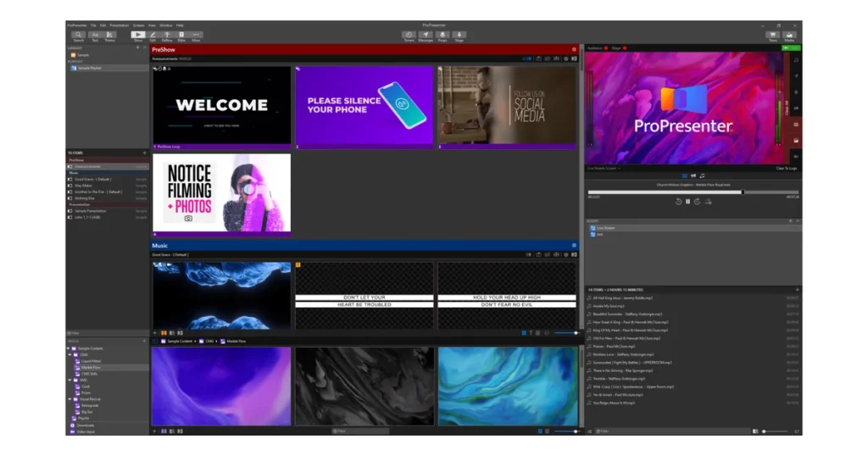Open the Media toolbar button

pyautogui.click(x=789, y=36)
